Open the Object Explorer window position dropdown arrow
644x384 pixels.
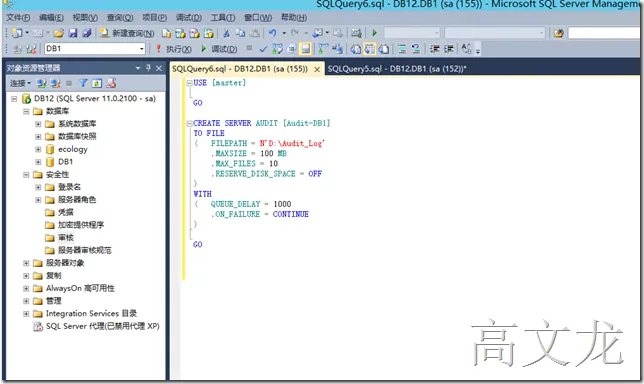click(138, 68)
